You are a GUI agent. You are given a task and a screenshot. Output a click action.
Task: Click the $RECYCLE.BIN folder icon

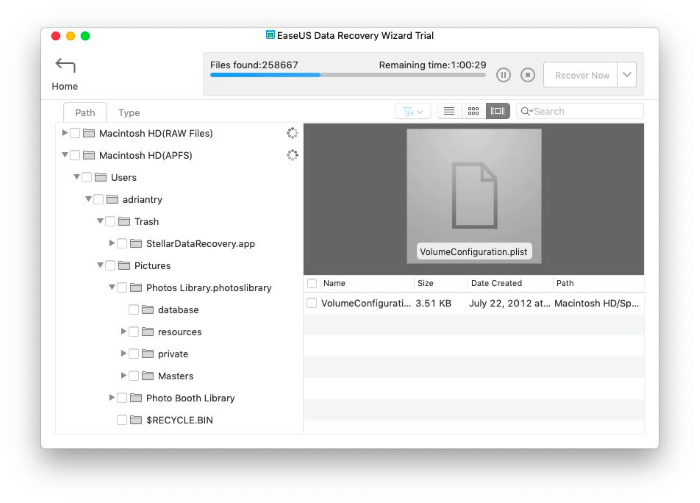(136, 420)
